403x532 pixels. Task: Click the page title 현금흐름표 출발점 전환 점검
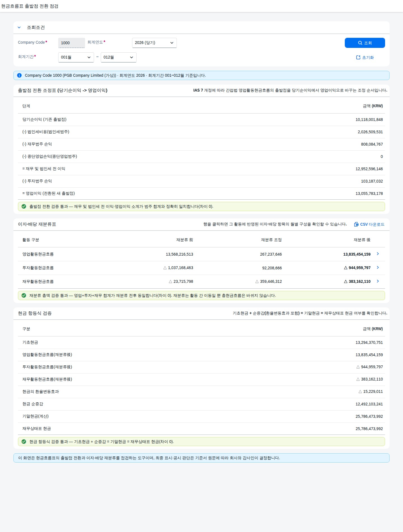tap(30, 6)
